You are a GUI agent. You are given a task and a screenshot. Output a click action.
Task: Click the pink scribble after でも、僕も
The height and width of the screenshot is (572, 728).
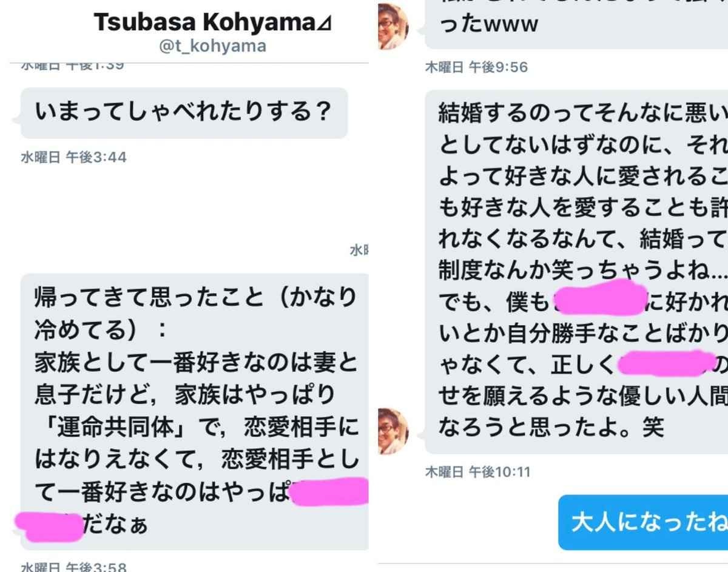[x=599, y=298]
